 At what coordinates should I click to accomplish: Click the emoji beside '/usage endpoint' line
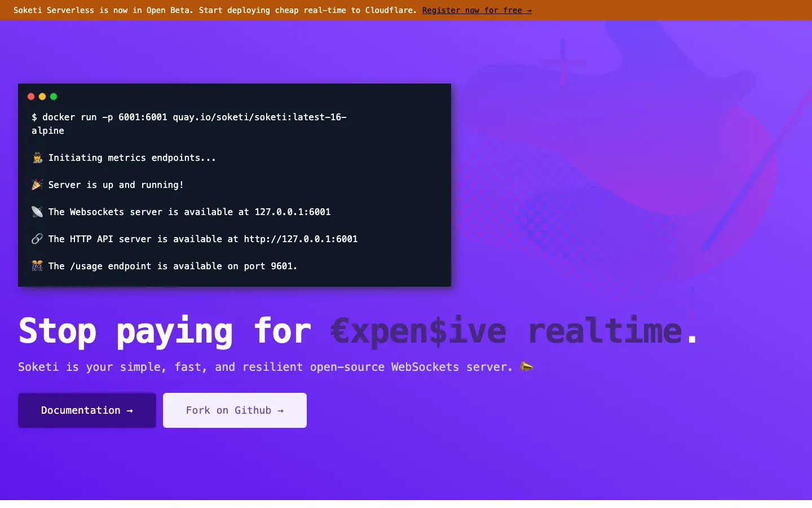coord(37,266)
